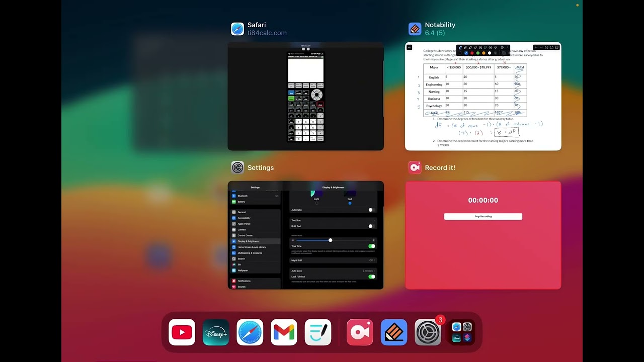Click the Engineering row label in Notability table

(434, 84)
